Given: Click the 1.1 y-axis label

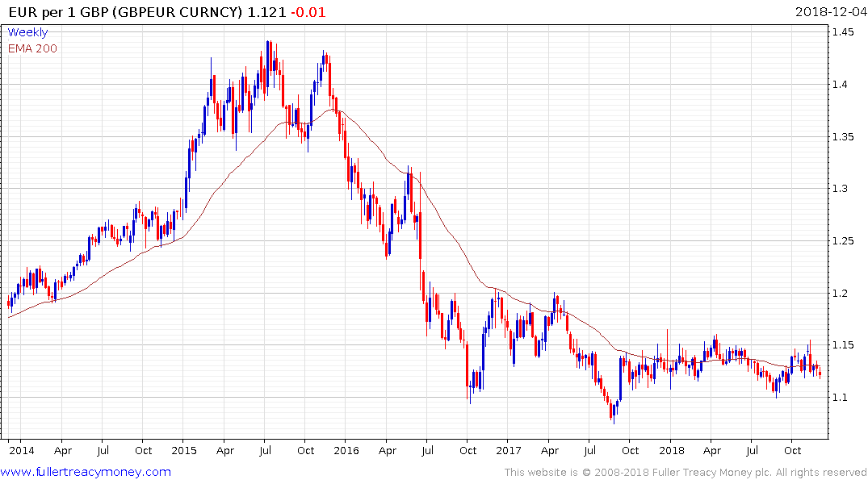Looking at the screenshot, I should (x=840, y=397).
